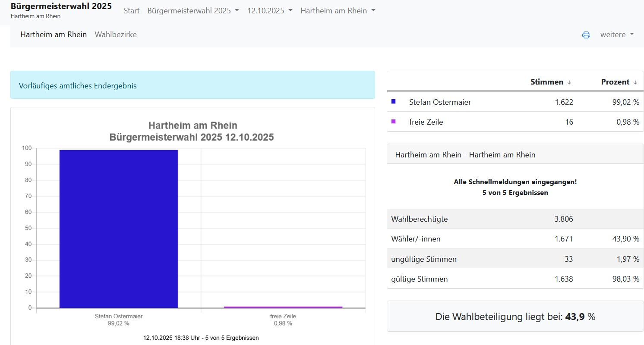Image resolution: width=644 pixels, height=345 pixels.
Task: Click the Vorläufiges amtliches Endergebnis banner
Action: 193,85
